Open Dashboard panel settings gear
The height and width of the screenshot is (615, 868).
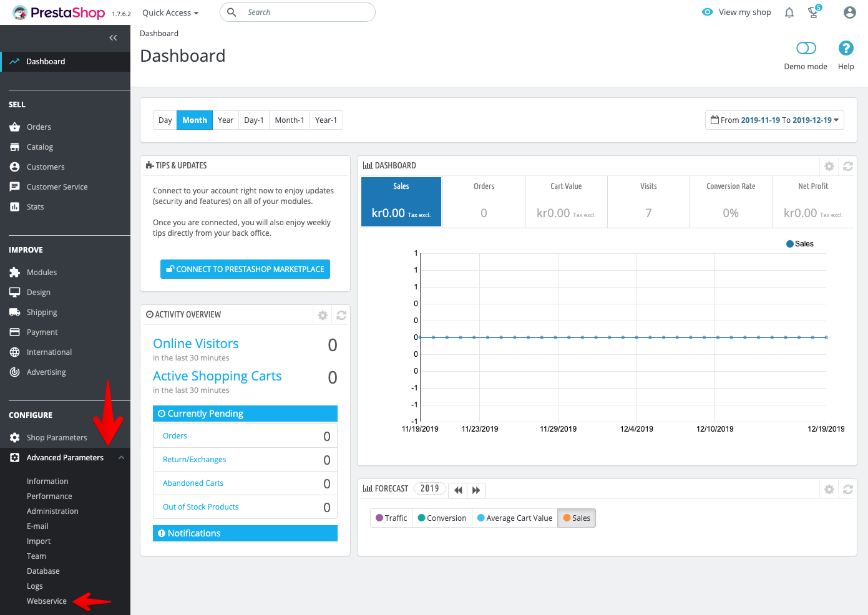pos(829,166)
